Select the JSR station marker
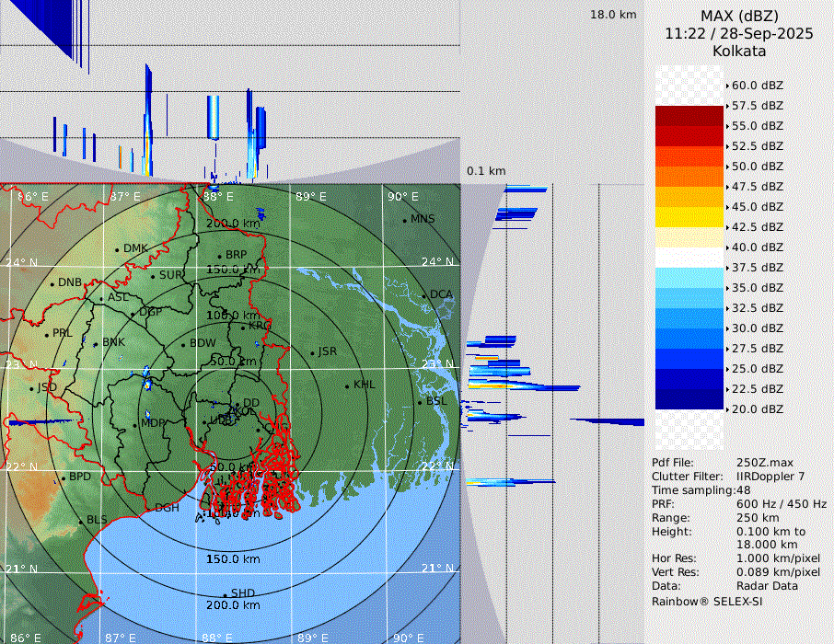 coord(312,352)
